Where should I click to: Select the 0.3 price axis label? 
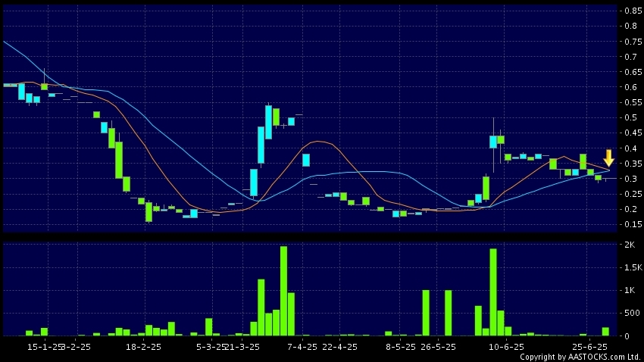pos(630,179)
